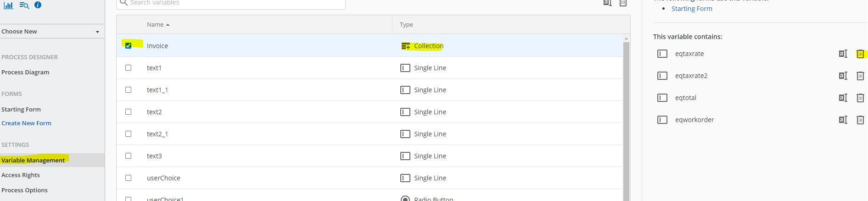Click the rename icon for eqworkorder
The width and height of the screenshot is (868, 201).
pyautogui.click(x=843, y=120)
